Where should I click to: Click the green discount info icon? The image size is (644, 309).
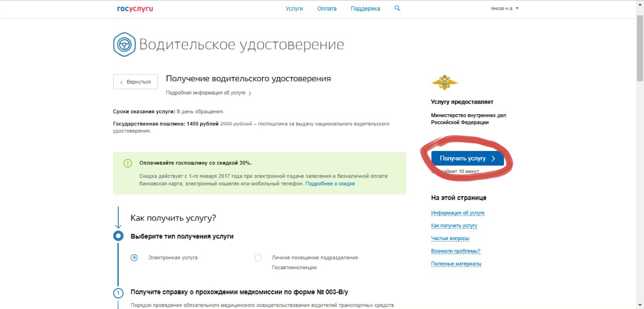(x=128, y=163)
